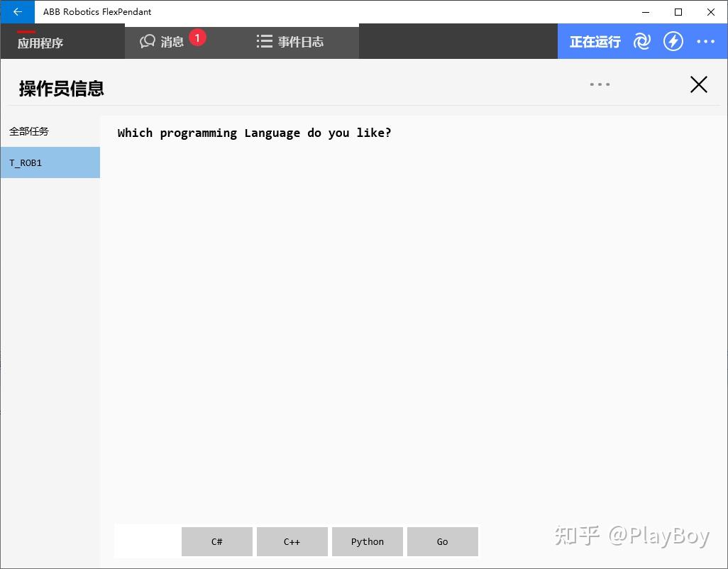Click the back arrow in the title bar
The height and width of the screenshot is (569, 728).
18,11
